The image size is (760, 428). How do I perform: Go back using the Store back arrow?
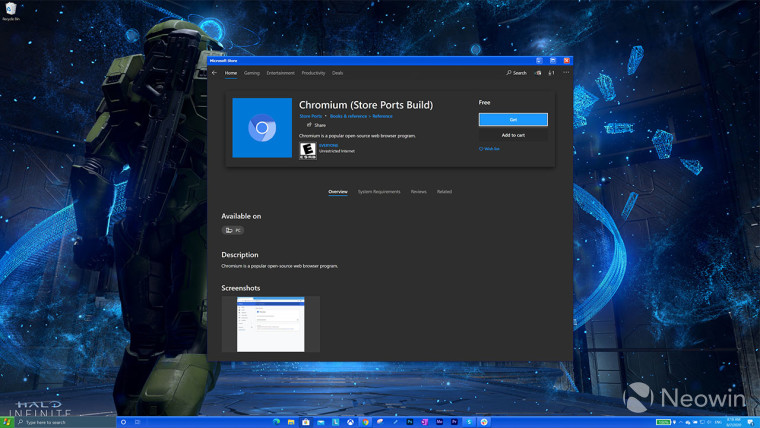pyautogui.click(x=214, y=73)
